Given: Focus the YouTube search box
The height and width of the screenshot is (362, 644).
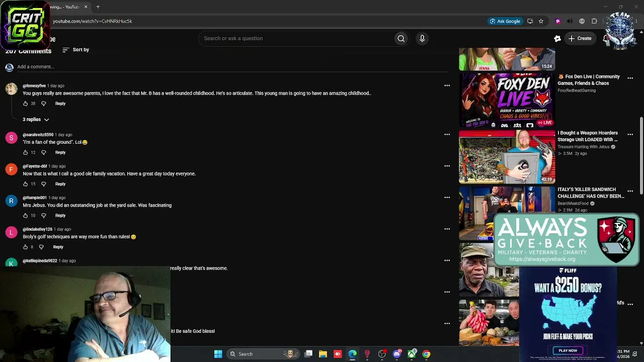Looking at the screenshot, I should point(296,38).
